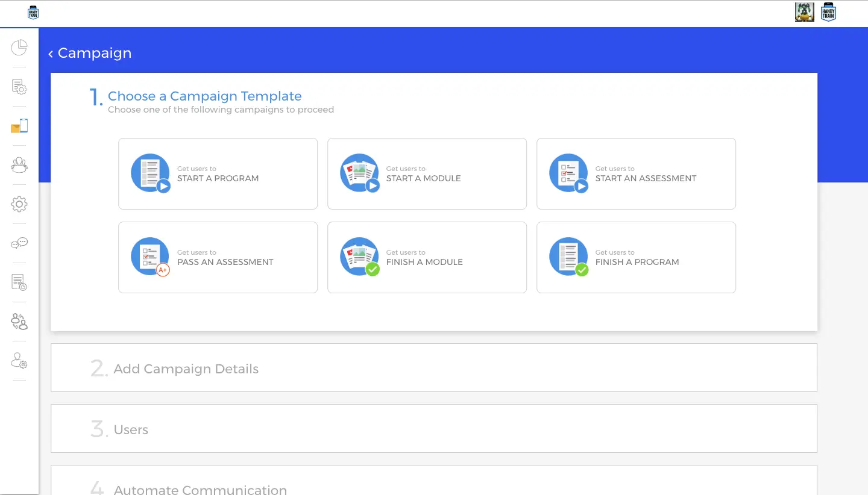The width and height of the screenshot is (868, 495).
Task: Expand the Add Campaign Details step
Action: click(434, 368)
